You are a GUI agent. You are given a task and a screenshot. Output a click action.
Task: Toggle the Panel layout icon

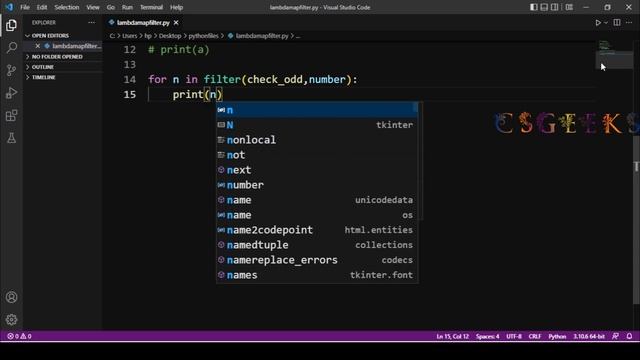(x=544, y=7)
